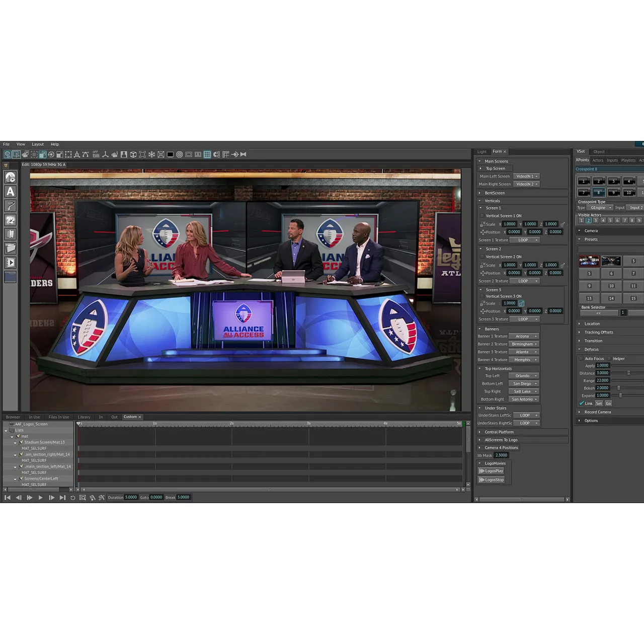
Task: Switch to the Library tab
Action: [x=84, y=417]
